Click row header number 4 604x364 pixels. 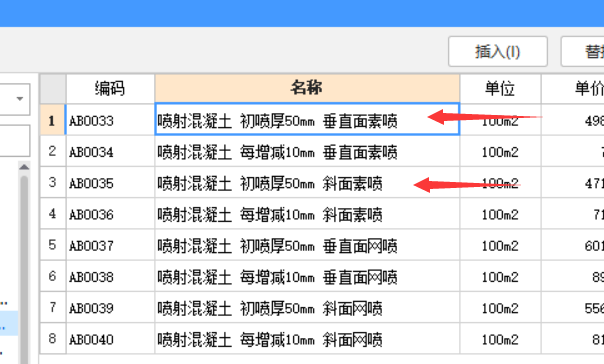point(52,214)
